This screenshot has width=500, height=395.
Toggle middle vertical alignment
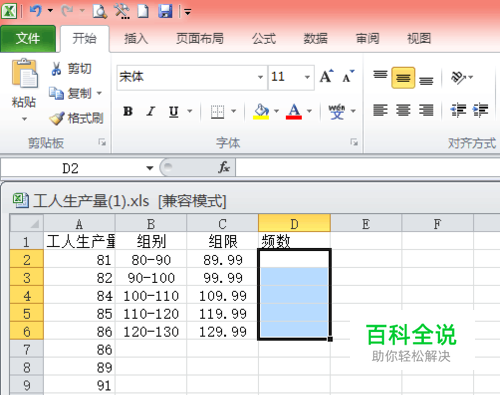(x=403, y=77)
